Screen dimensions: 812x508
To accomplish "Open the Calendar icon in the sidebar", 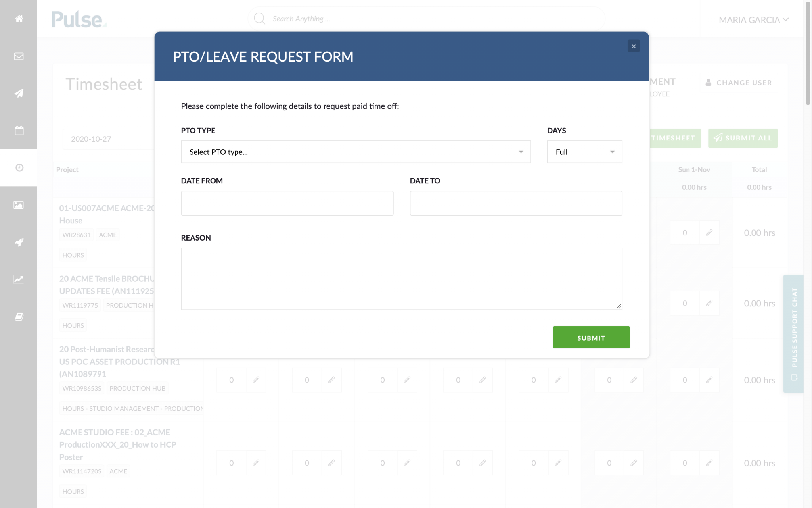I will pos(18,131).
